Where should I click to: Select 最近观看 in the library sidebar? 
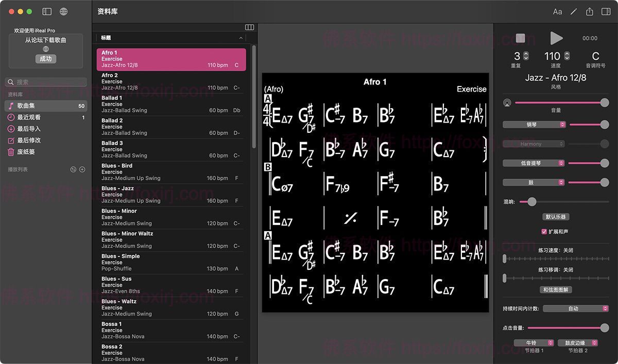[29, 117]
